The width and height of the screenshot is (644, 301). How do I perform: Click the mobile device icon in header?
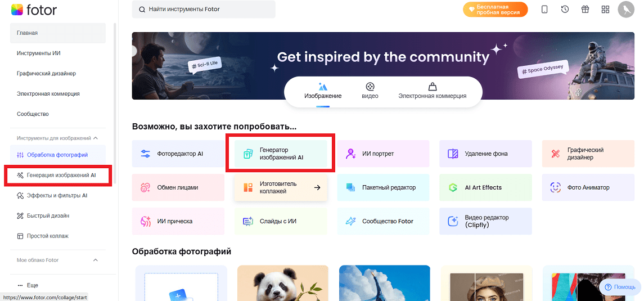(x=544, y=10)
